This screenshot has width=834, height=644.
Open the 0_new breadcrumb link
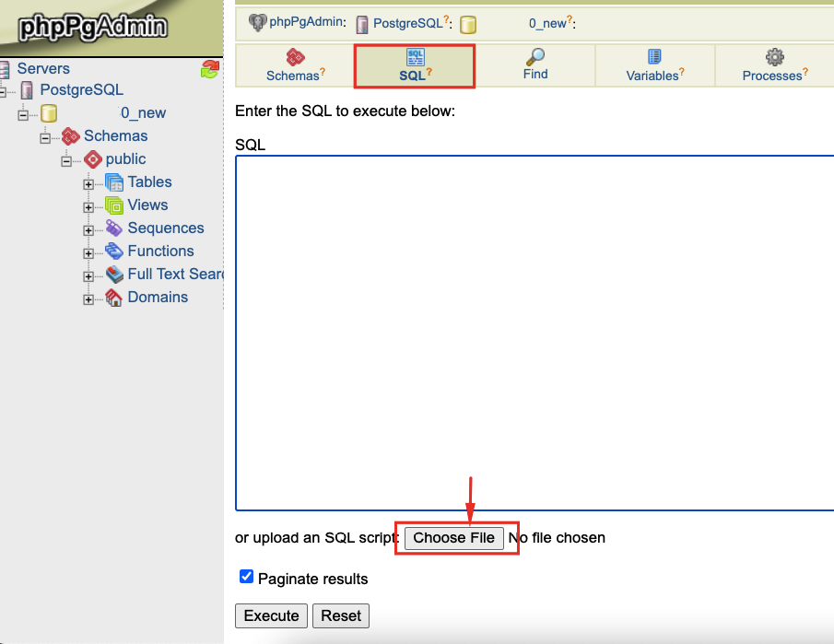point(547,23)
